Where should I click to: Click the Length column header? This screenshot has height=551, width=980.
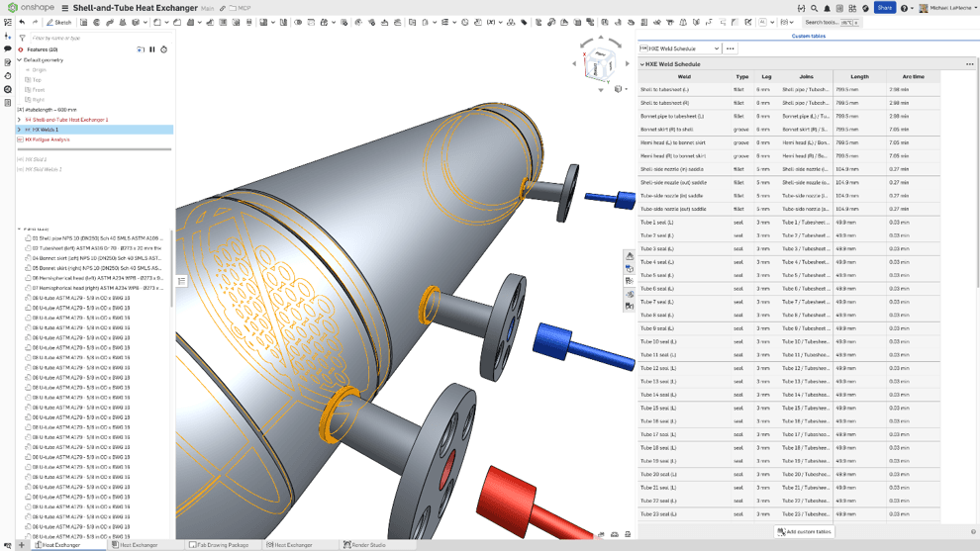tap(859, 77)
